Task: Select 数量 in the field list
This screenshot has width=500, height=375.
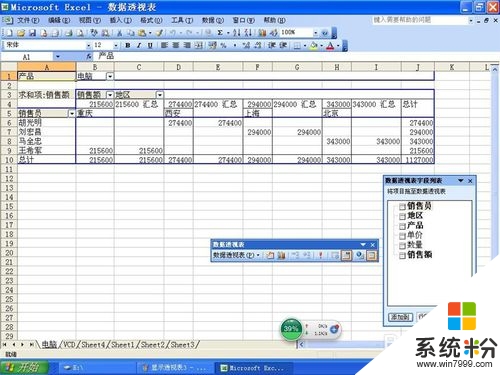Action: (x=415, y=245)
